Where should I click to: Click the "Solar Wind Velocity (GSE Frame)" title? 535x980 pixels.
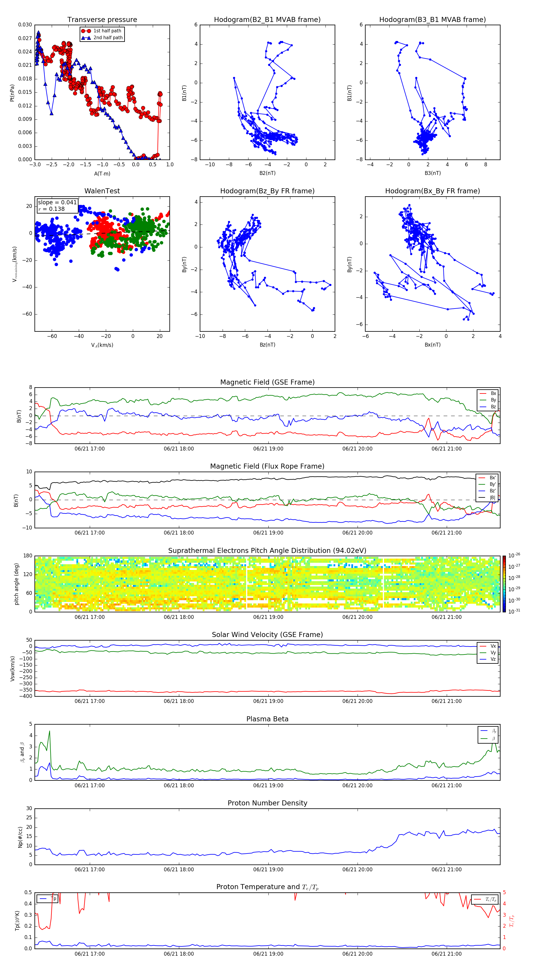coord(267,635)
